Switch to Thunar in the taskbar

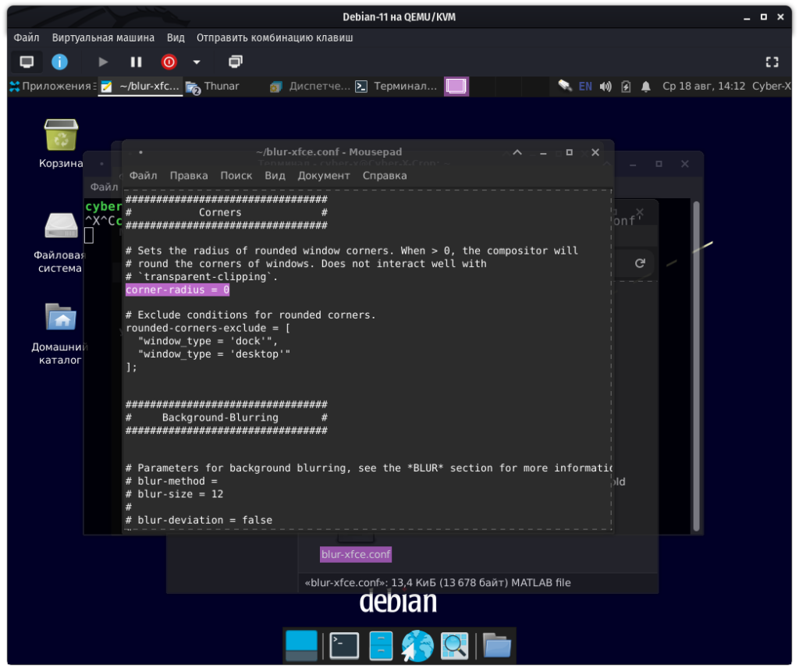(214, 86)
